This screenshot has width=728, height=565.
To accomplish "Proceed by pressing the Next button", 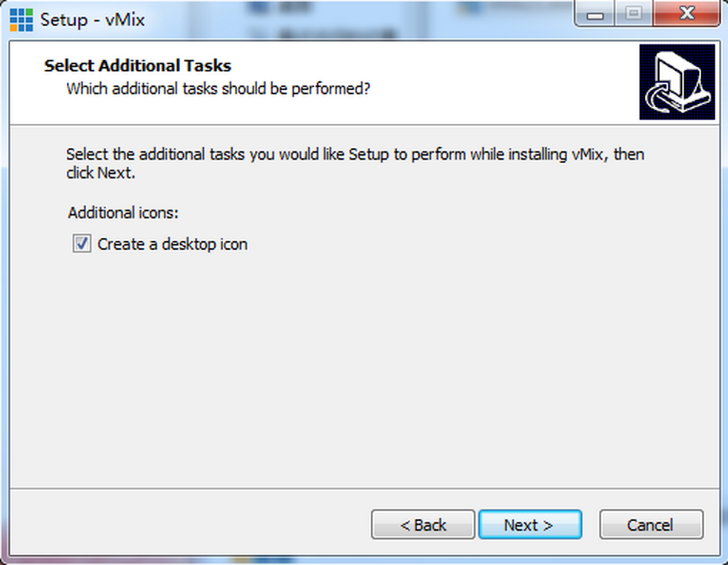I will point(530,524).
